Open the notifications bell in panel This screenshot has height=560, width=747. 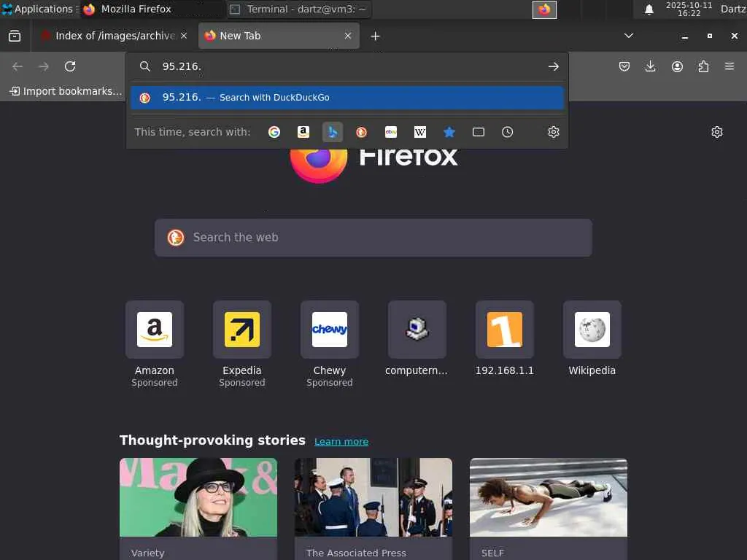click(x=649, y=9)
